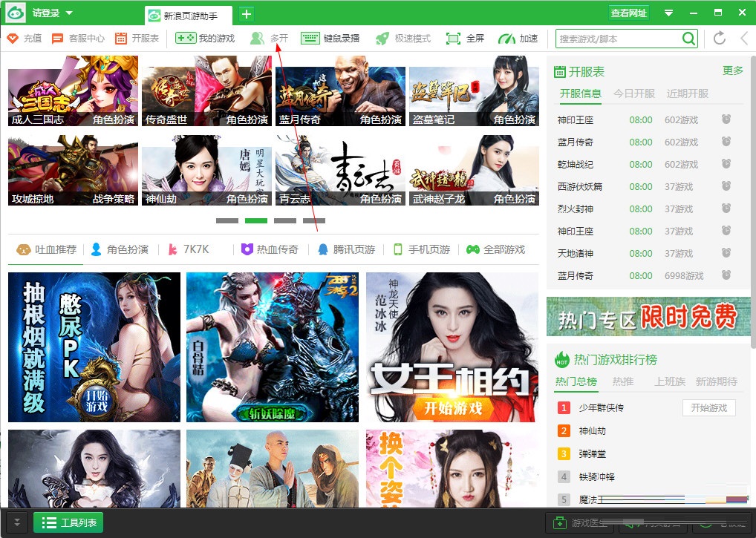This screenshot has height=538, width=756.
Task: Select the 充值 recharge icon
Action: coord(24,38)
